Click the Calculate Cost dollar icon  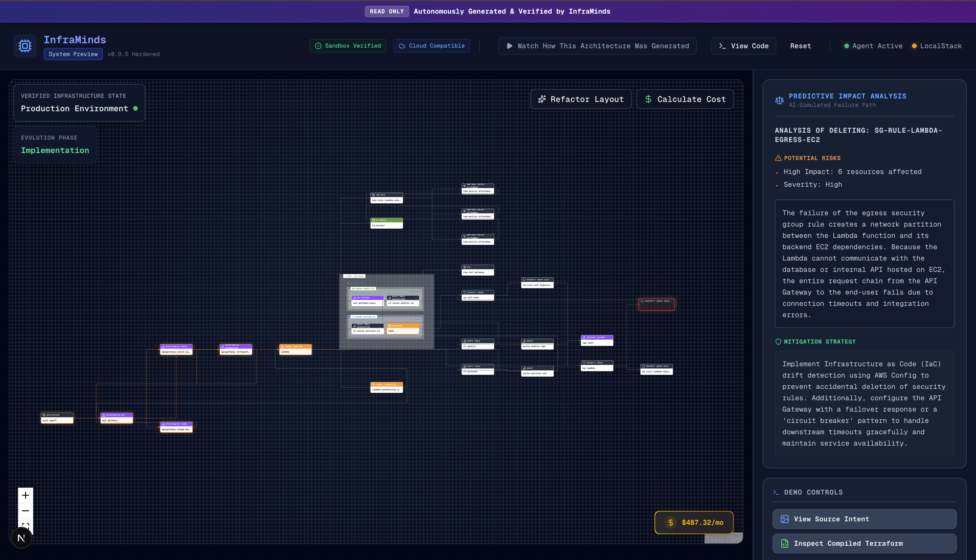pos(648,99)
